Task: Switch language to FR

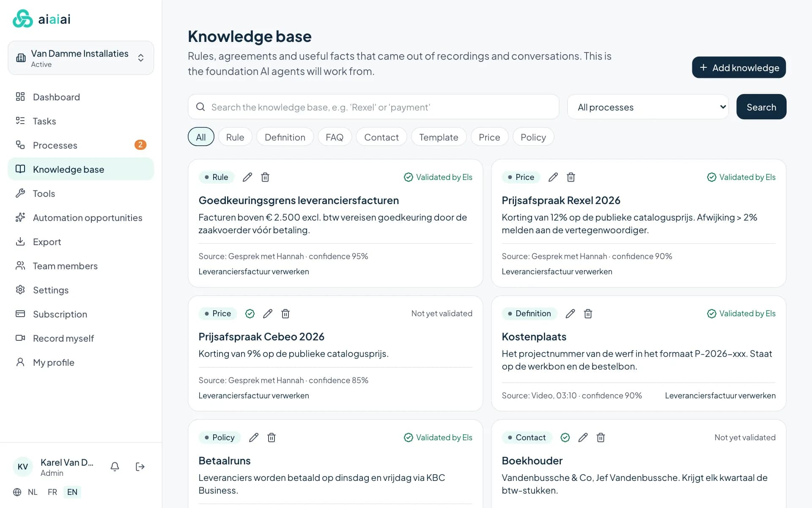Action: (52, 492)
